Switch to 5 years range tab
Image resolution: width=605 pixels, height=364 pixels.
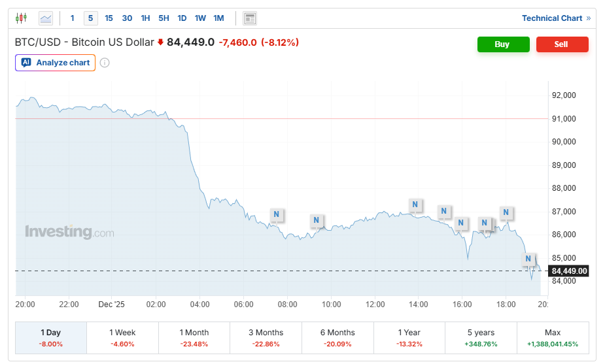pos(481,337)
